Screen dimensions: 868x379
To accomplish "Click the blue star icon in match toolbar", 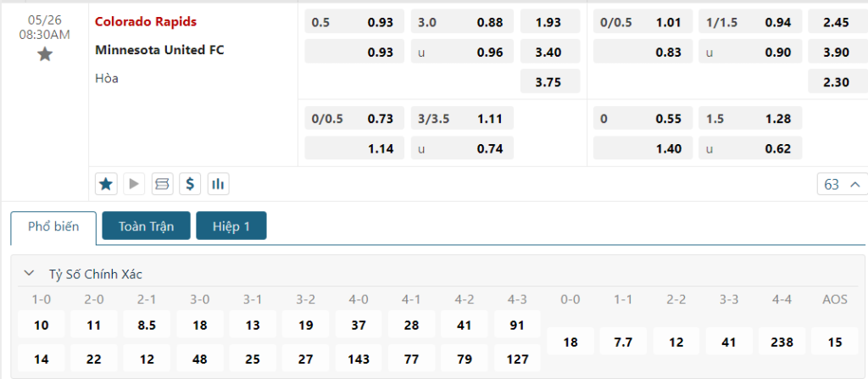I will 106,183.
